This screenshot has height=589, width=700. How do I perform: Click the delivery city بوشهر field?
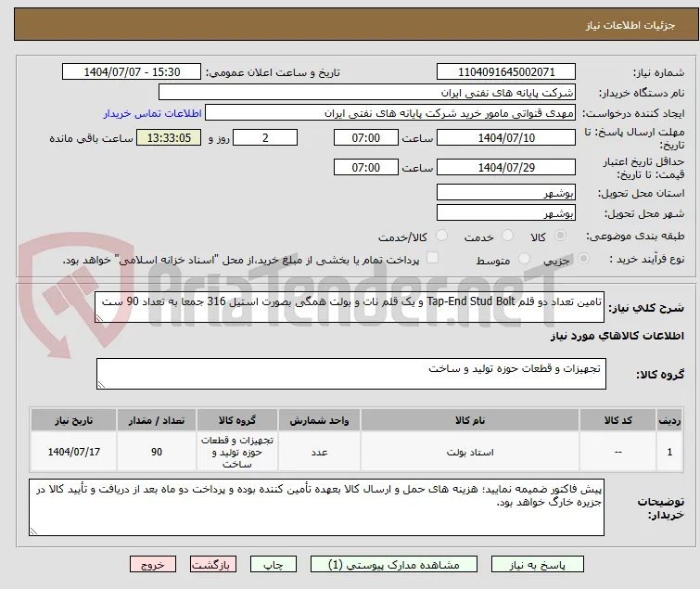tap(506, 213)
